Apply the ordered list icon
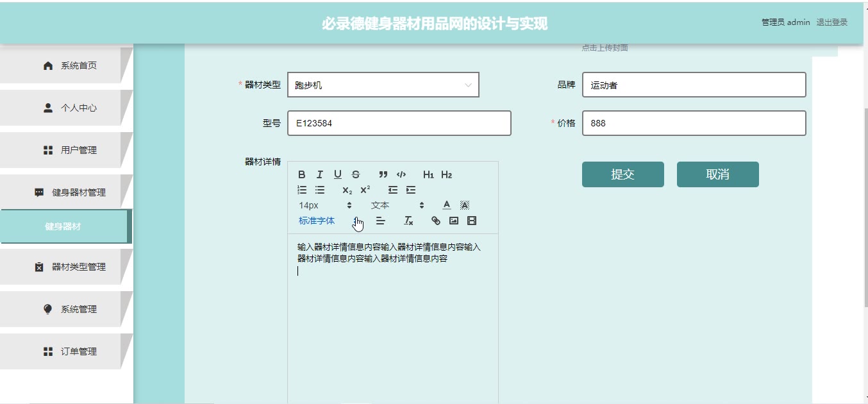Image resolution: width=868 pixels, height=404 pixels. point(302,190)
